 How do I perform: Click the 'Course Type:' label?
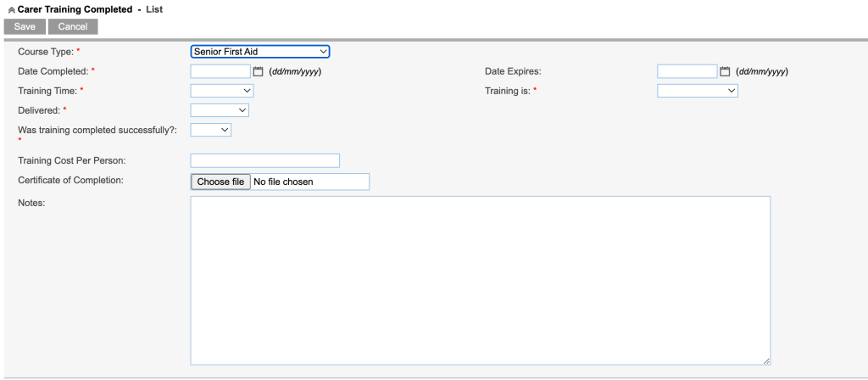tap(46, 52)
